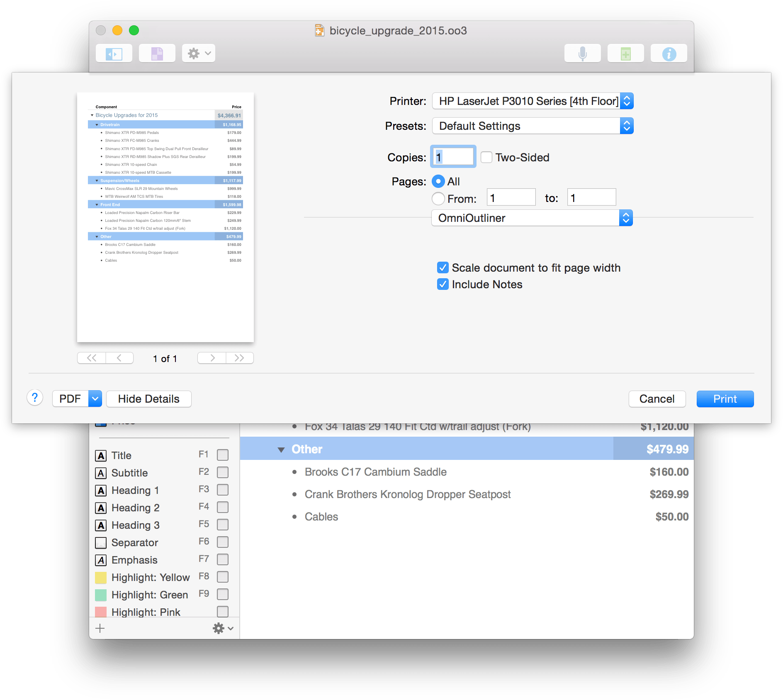This screenshot has width=783, height=700.
Task: Select the Emphasis style icon
Action: pyautogui.click(x=101, y=560)
